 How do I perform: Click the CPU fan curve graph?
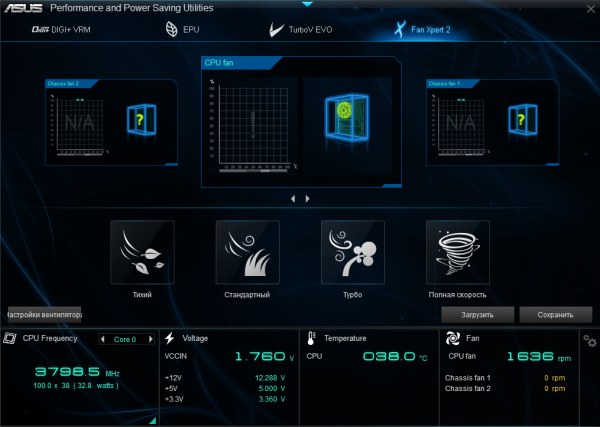click(x=253, y=126)
